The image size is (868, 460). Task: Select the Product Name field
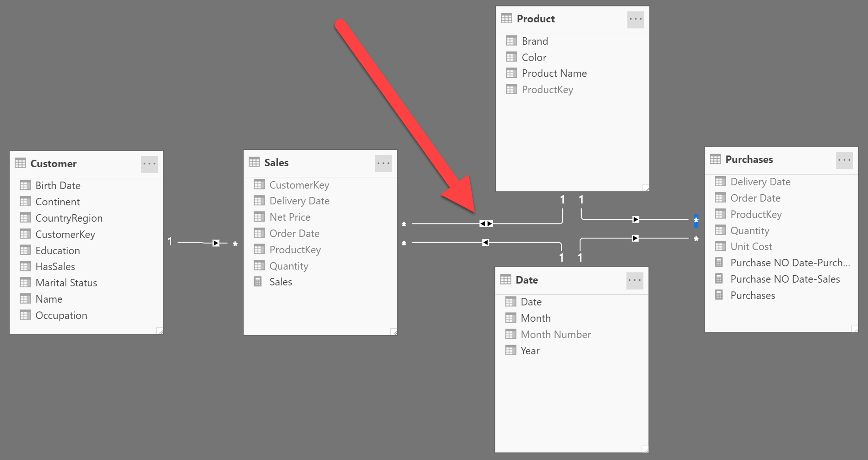click(554, 73)
